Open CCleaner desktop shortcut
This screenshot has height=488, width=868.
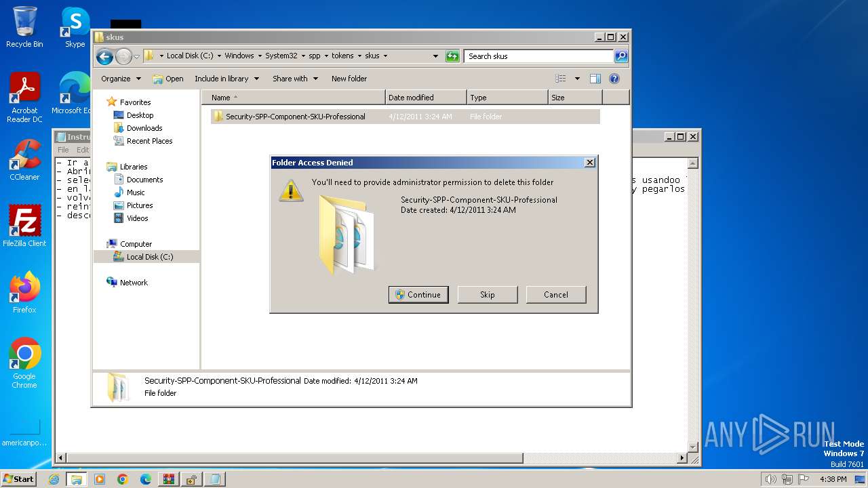coord(24,161)
